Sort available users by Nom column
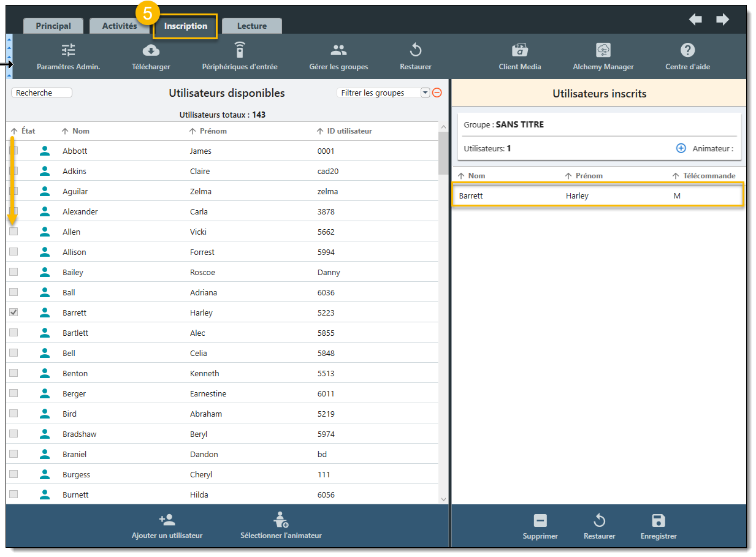 click(80, 131)
